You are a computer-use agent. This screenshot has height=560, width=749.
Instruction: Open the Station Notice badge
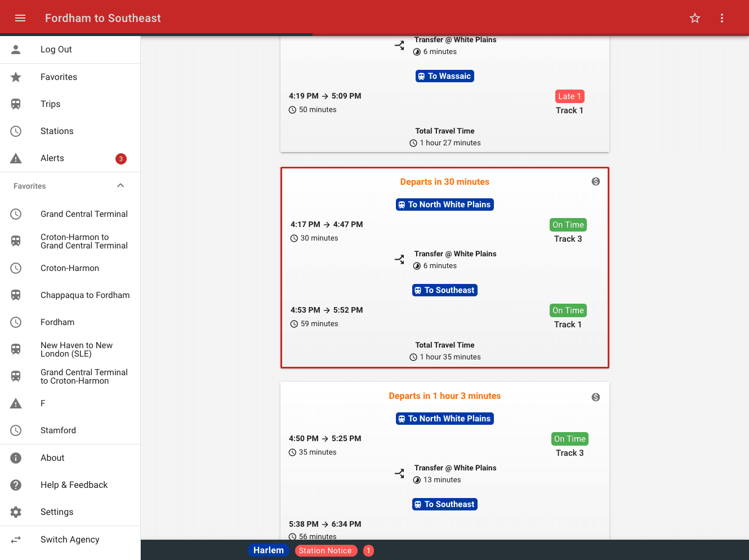[326, 550]
